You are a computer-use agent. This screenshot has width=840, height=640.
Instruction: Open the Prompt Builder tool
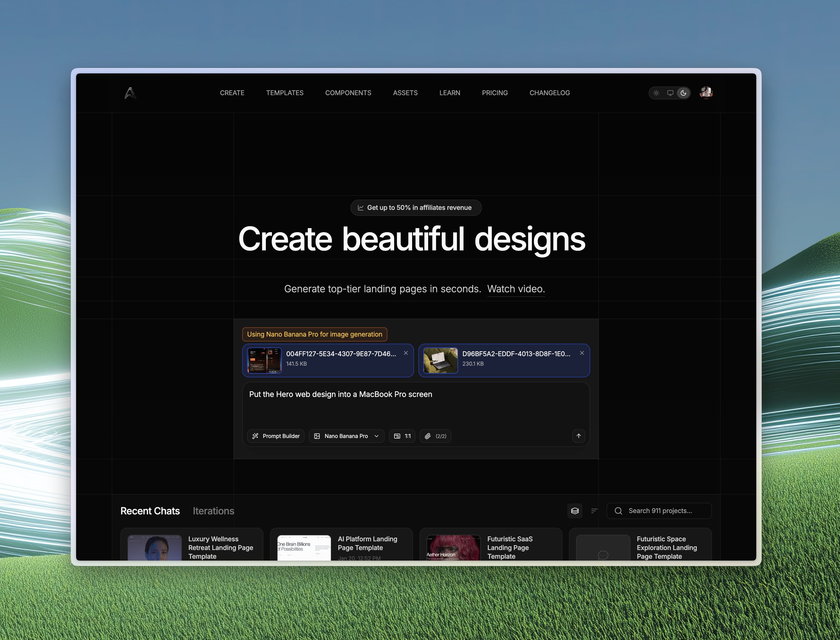[x=275, y=436]
